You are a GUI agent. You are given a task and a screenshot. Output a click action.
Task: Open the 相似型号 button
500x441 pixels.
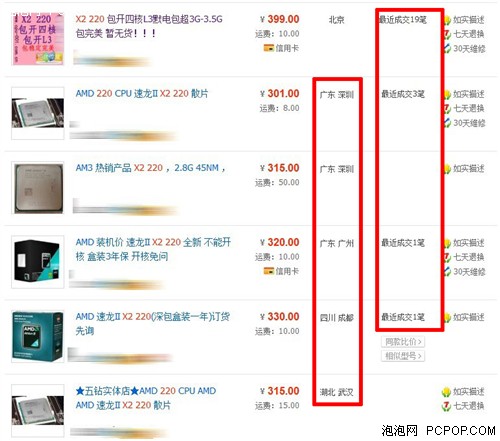(403, 356)
